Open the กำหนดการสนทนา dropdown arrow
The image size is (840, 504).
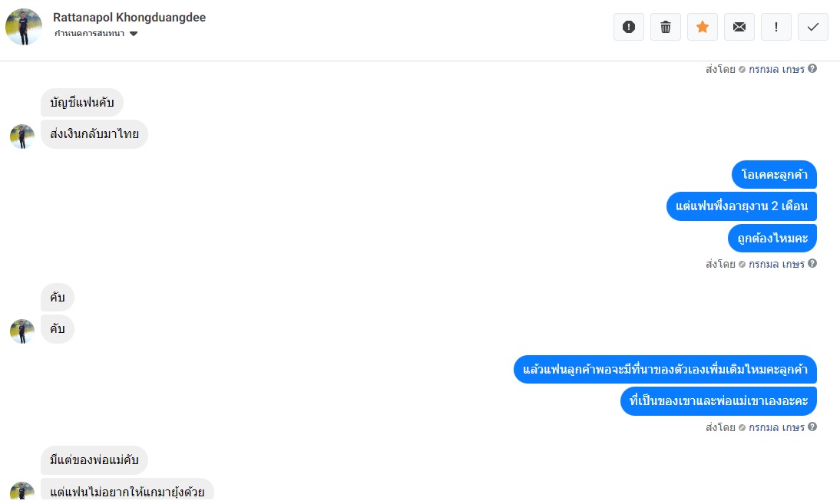(x=134, y=34)
